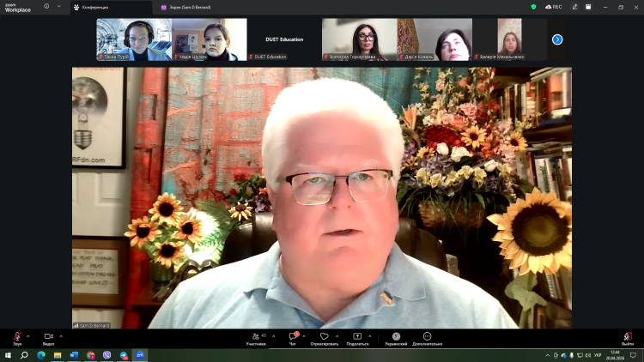Viewport: 644px width, 362px height.
Task: Switch to the Экран (Sam D Bernard) tab
Action: point(186,7)
